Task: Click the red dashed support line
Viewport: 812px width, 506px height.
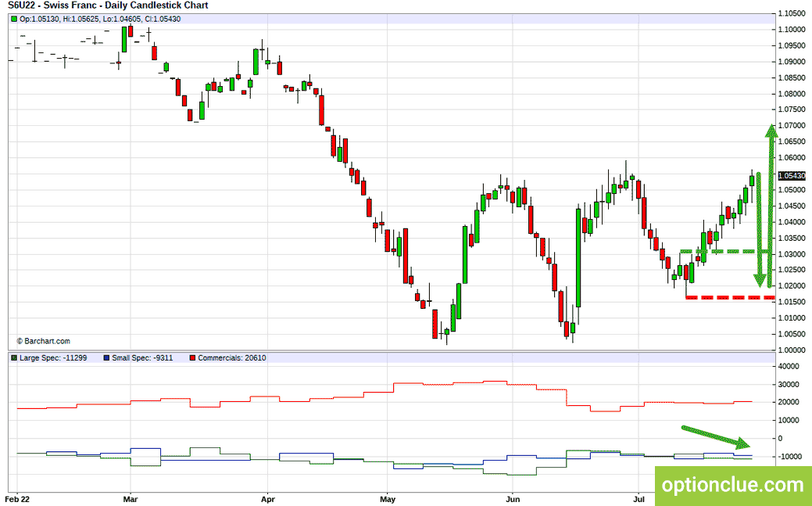Action: tap(730, 298)
